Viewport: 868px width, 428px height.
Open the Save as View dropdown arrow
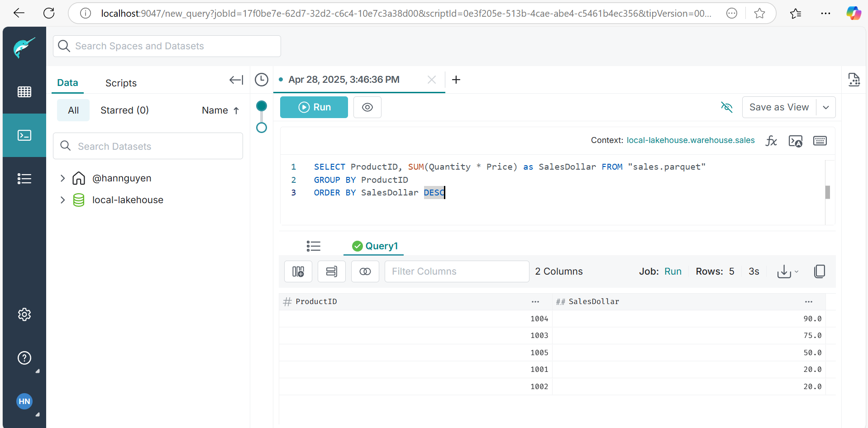[x=826, y=107]
